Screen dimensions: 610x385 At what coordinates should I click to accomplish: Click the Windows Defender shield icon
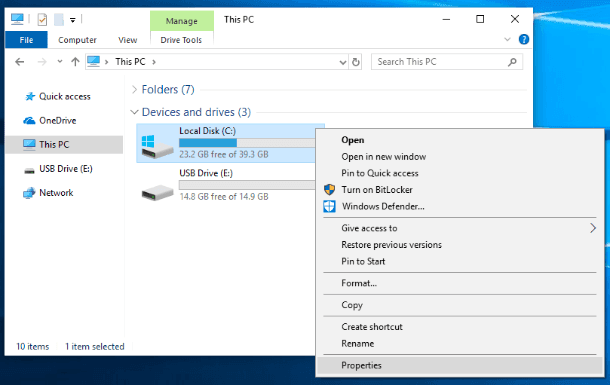click(329, 206)
